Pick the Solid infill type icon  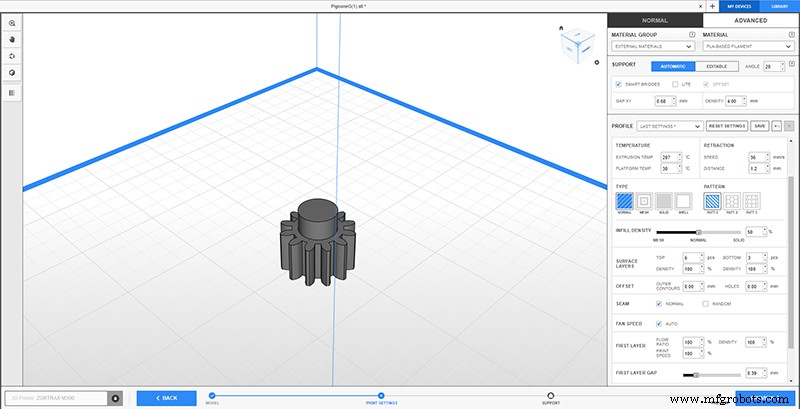pos(664,201)
